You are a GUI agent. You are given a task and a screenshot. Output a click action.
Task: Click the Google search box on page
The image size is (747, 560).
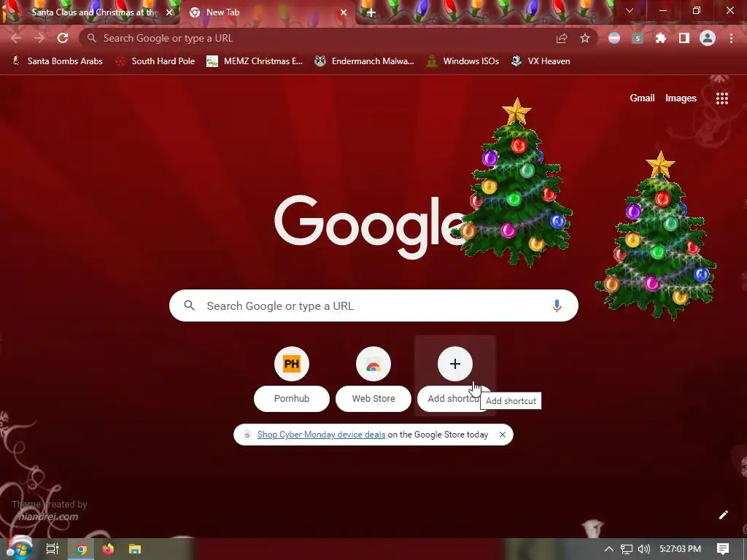click(x=373, y=306)
